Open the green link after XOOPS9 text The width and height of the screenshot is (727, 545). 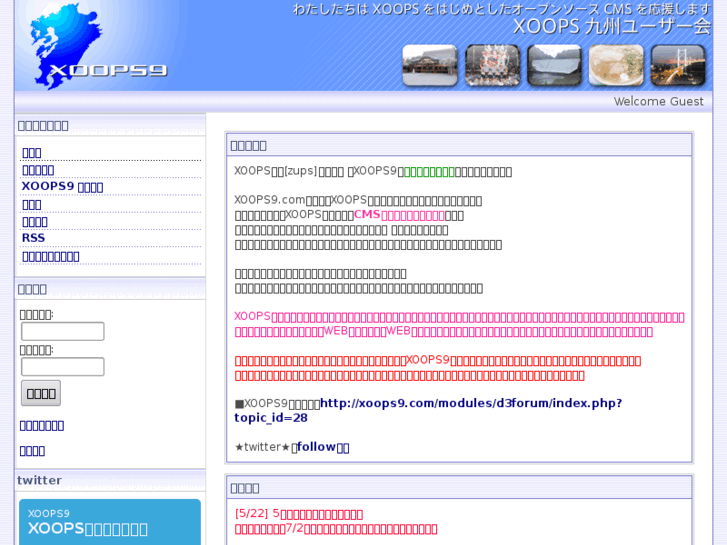tap(429, 172)
